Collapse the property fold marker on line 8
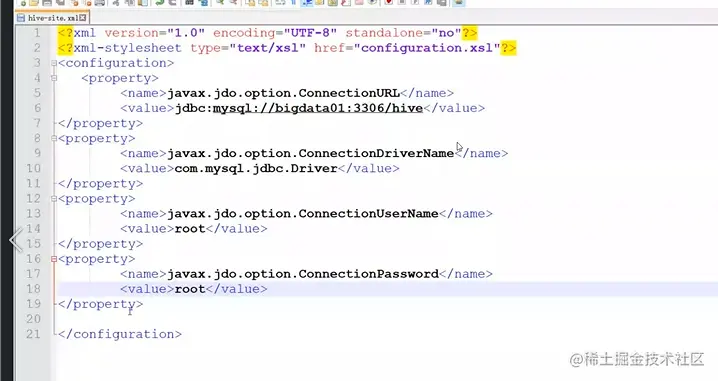This screenshot has height=381, width=718. (x=54, y=138)
